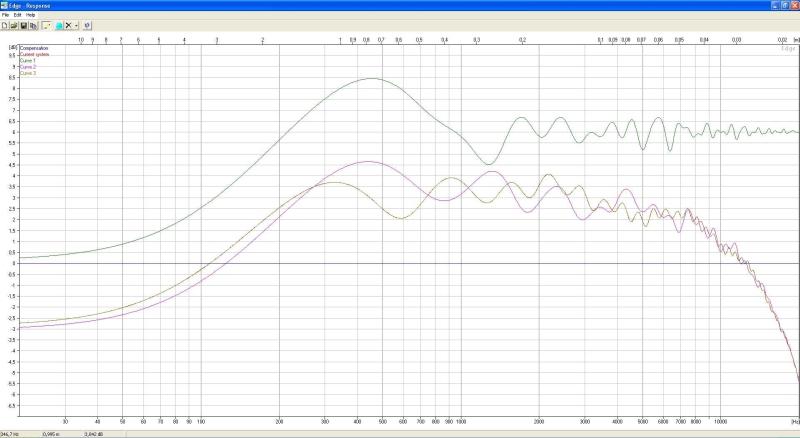Click the magenta Curve 2 legend label

click(x=28, y=67)
